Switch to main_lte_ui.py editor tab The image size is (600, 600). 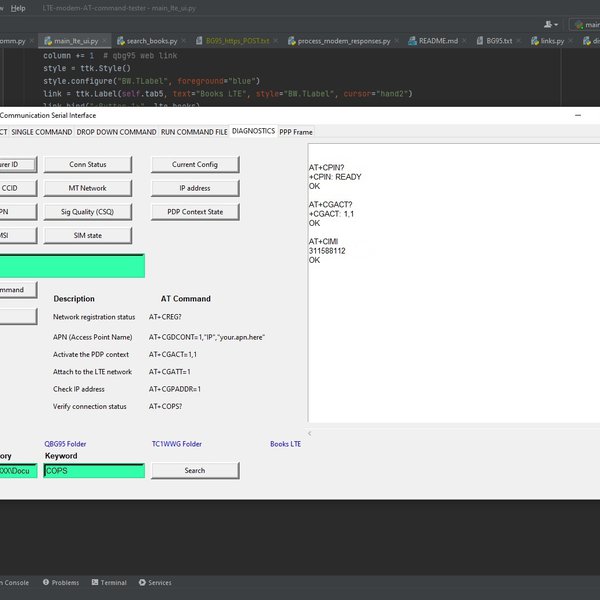(76, 41)
